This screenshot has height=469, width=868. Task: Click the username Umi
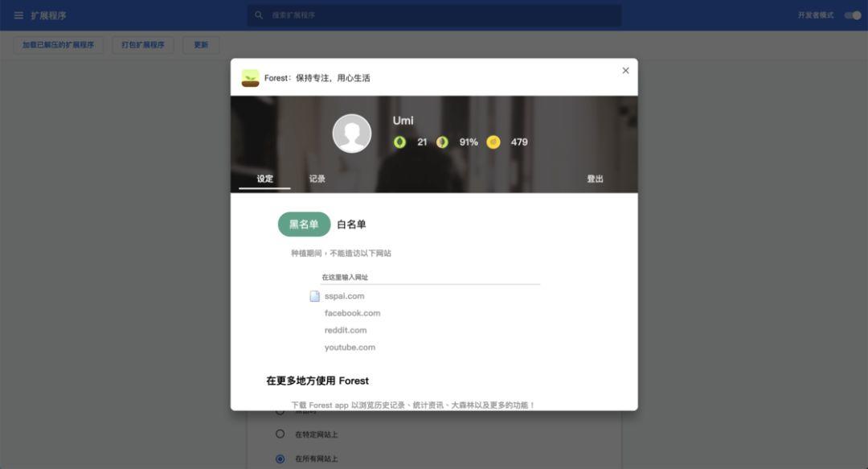click(403, 121)
